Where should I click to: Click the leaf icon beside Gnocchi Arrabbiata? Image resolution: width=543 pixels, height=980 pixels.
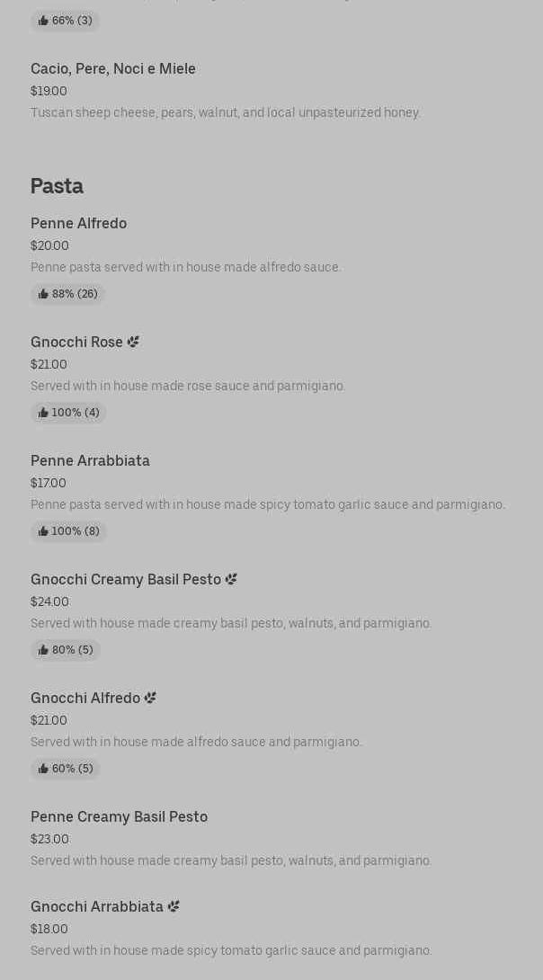coord(174,906)
